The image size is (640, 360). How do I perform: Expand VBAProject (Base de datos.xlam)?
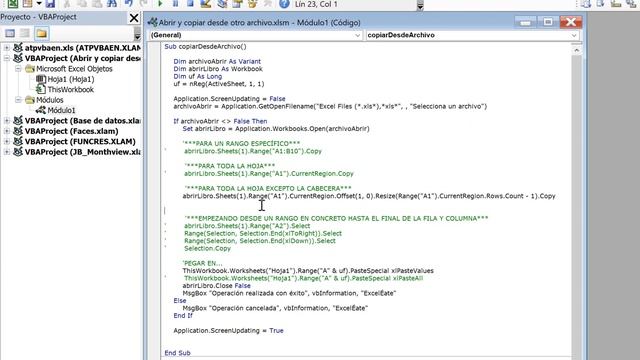point(7,120)
